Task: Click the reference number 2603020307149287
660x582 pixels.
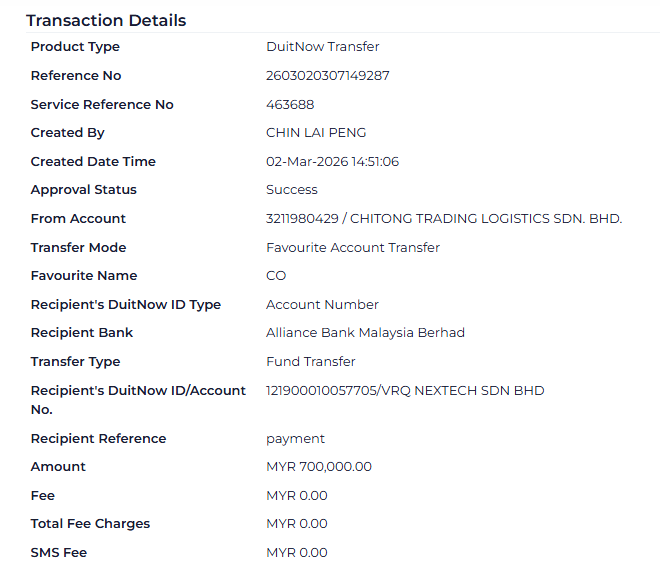Action: tap(328, 76)
